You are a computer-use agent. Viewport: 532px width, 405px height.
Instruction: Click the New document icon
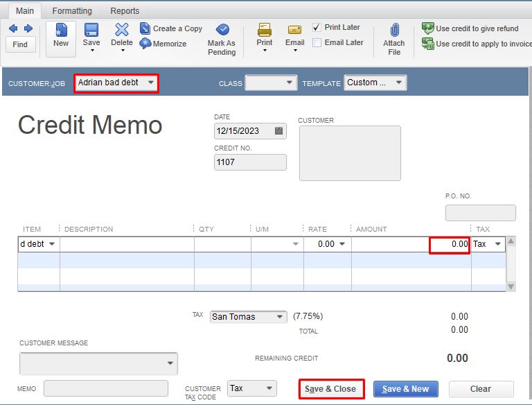click(61, 30)
